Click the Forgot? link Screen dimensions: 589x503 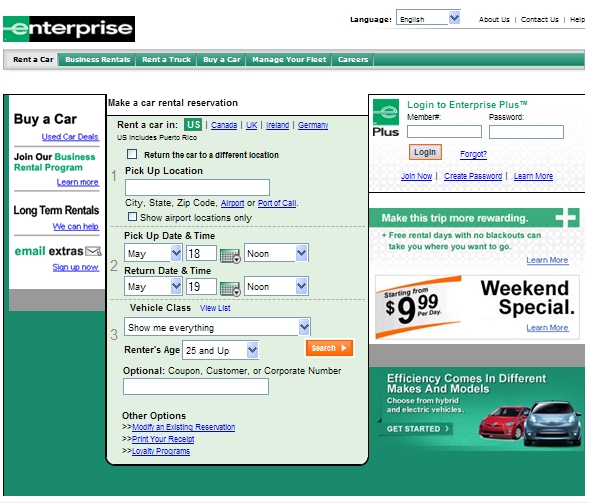click(x=473, y=154)
